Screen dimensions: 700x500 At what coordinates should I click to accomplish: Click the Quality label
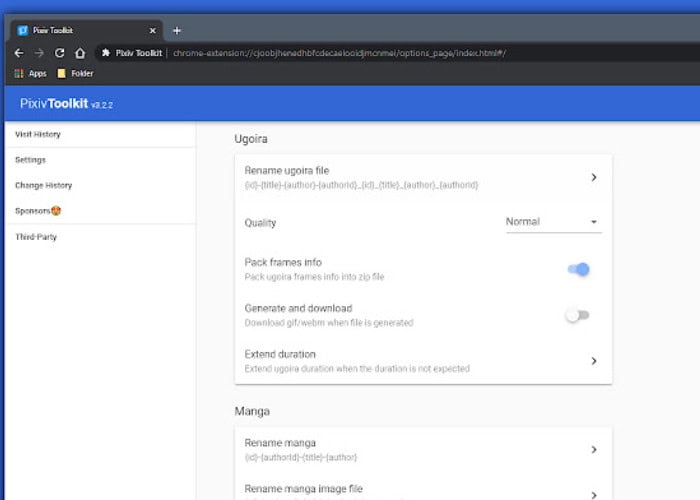pyautogui.click(x=260, y=223)
